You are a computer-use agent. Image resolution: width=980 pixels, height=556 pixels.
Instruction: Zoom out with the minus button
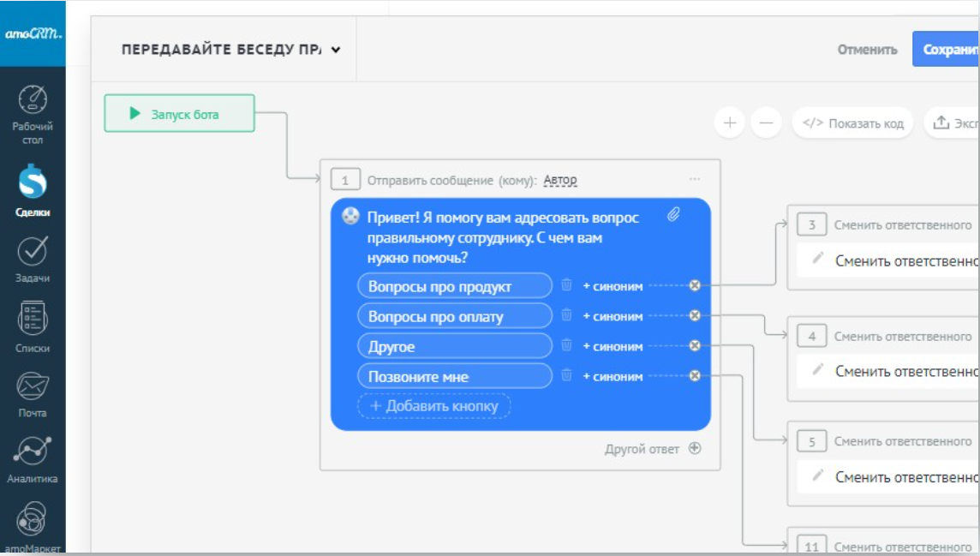pyautogui.click(x=766, y=123)
